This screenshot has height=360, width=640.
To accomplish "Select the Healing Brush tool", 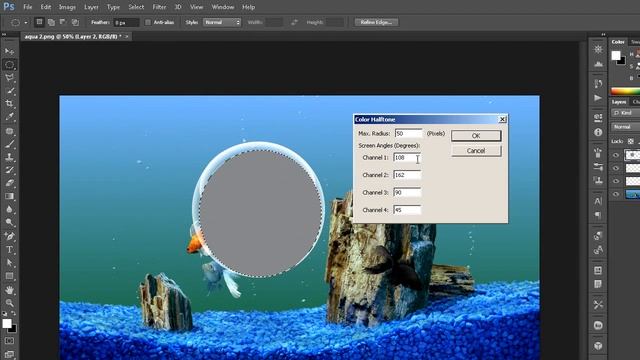I will tap(9, 131).
